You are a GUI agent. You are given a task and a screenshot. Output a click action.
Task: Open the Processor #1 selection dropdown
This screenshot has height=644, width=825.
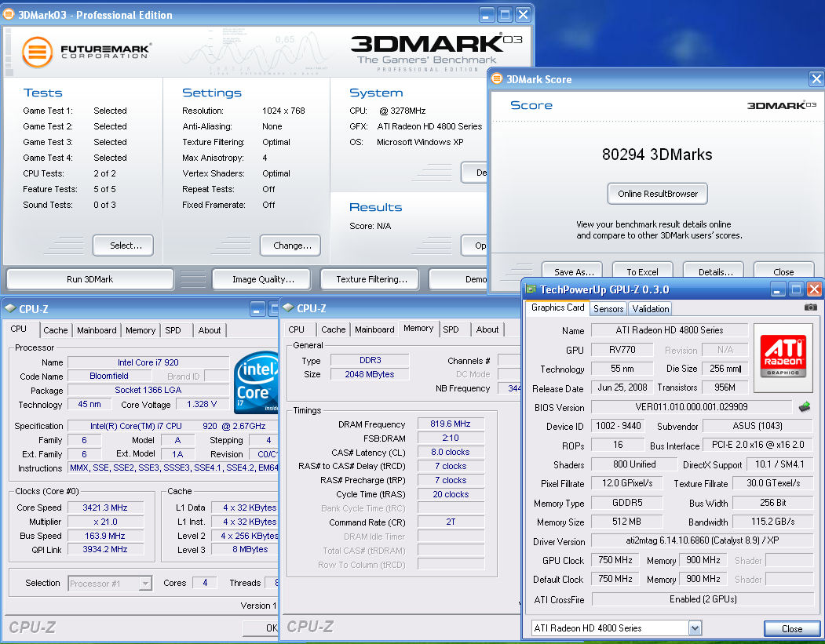tap(145, 583)
